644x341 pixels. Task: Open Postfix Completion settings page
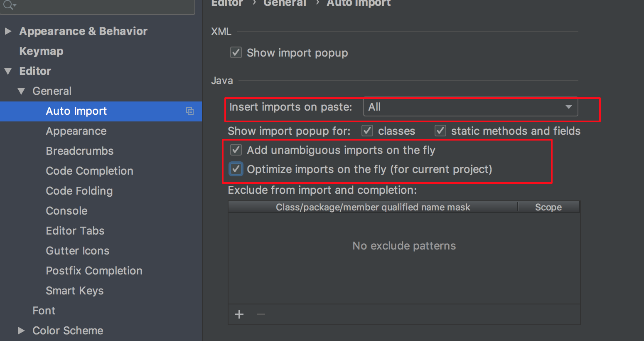[x=94, y=271]
